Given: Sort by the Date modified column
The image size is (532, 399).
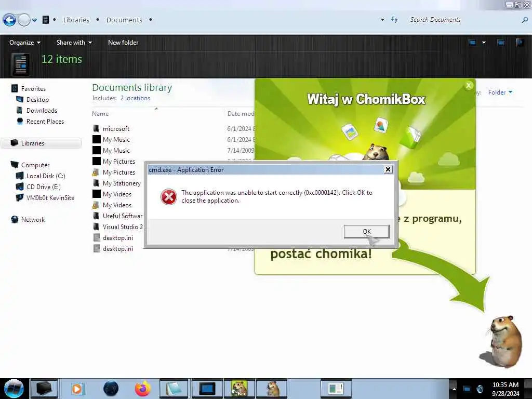Looking at the screenshot, I should (x=241, y=114).
